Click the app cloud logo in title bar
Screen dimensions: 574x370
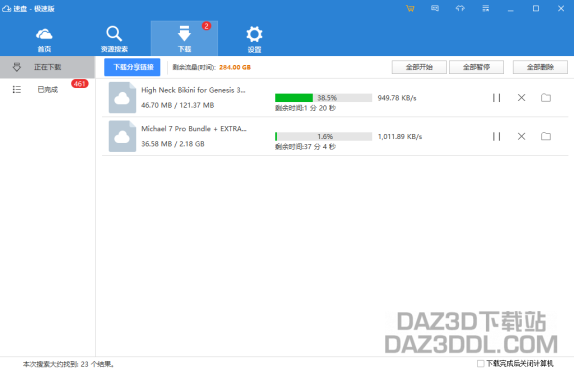click(7, 8)
